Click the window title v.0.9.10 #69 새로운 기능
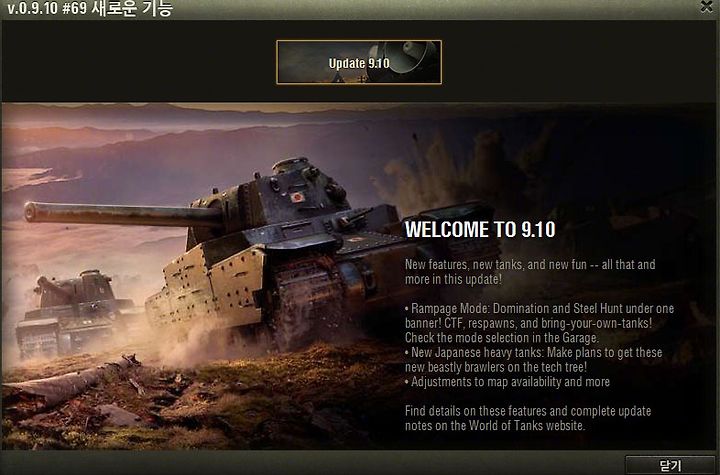This screenshot has height=475, width=720. pyautogui.click(x=90, y=8)
